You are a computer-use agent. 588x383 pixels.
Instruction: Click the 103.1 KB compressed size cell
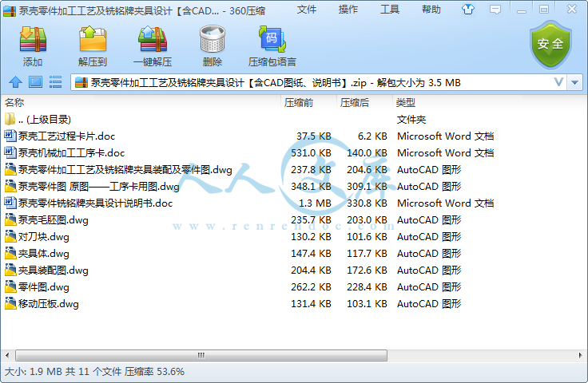(367, 303)
